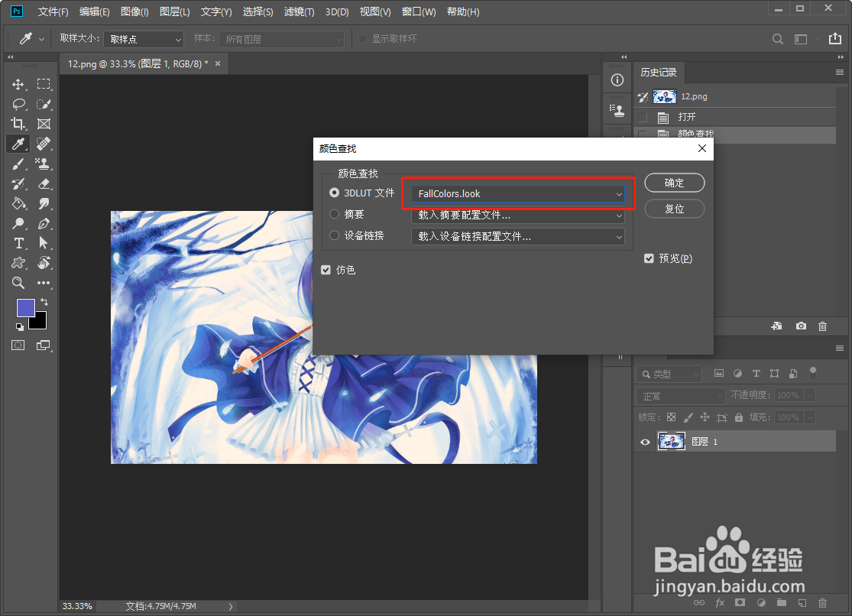Delete current history state trash icon
Image resolution: width=852 pixels, height=616 pixels.
[x=823, y=326]
